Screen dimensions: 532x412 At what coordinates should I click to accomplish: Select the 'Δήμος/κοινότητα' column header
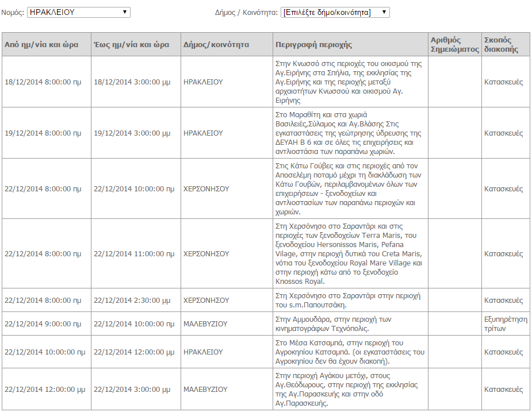(216, 45)
